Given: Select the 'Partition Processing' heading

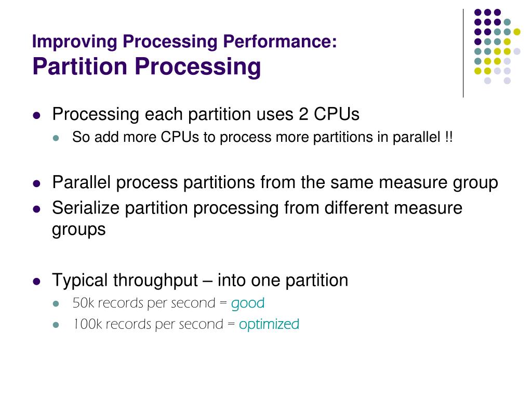Looking at the screenshot, I should (x=147, y=66).
